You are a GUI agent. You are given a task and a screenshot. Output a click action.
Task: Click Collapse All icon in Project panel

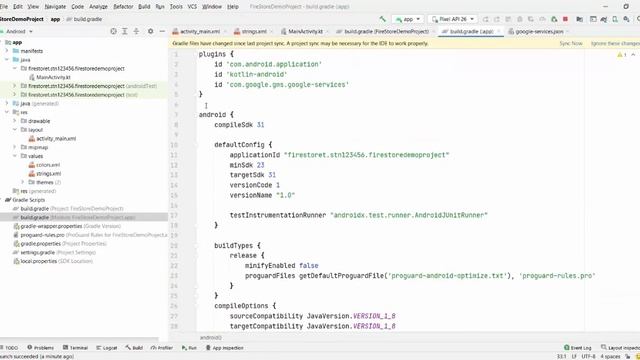click(x=136, y=31)
